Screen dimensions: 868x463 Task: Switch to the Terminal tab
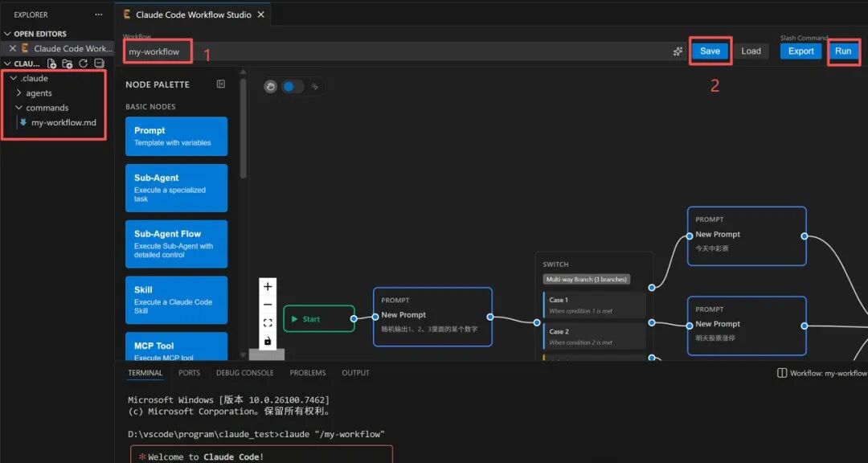point(145,373)
